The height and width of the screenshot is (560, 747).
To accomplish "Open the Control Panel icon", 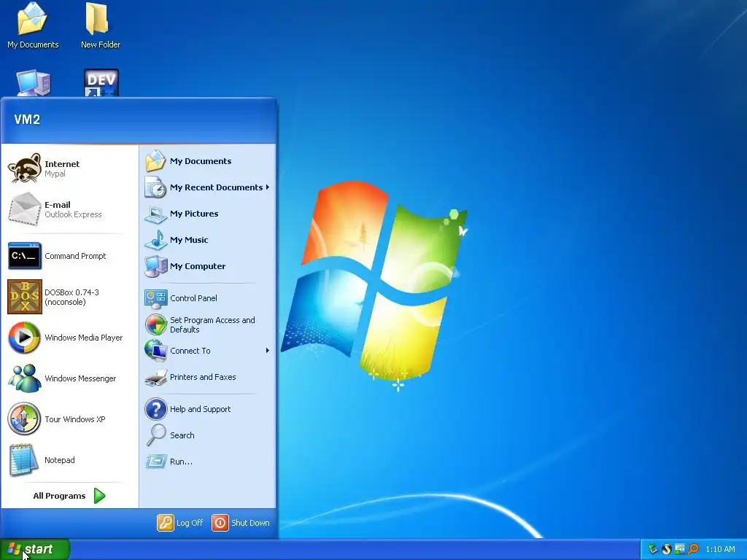I will (x=156, y=298).
